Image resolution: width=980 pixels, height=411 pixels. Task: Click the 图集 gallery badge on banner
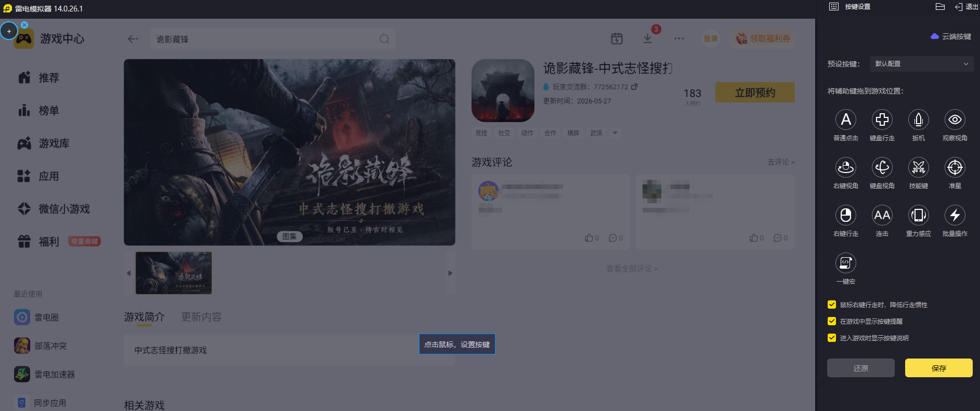[290, 236]
